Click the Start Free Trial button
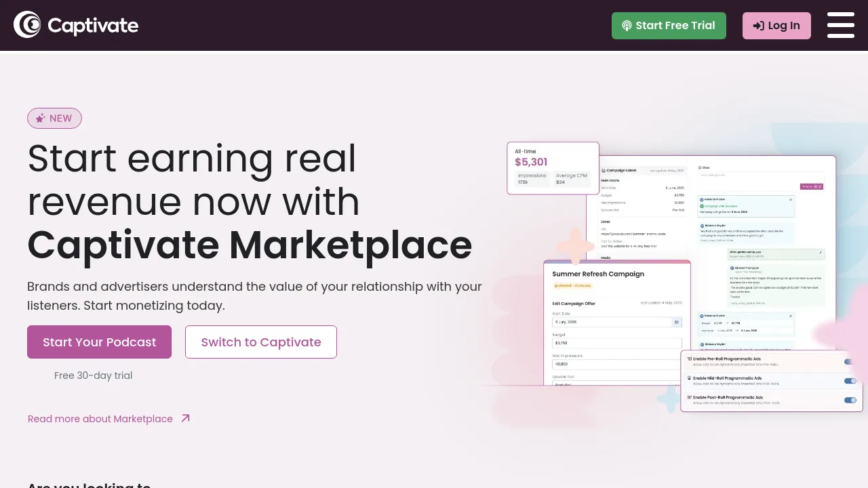The height and width of the screenshot is (488, 868). pyautogui.click(x=669, y=26)
